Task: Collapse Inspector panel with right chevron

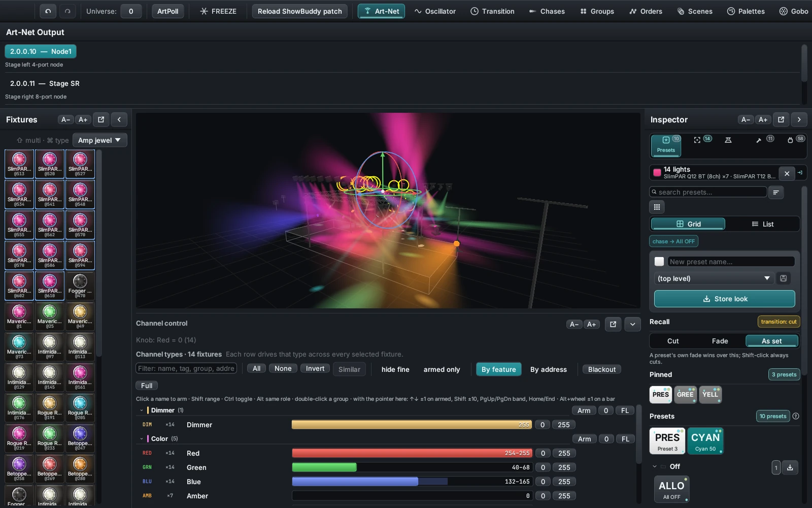Action: [x=799, y=119]
